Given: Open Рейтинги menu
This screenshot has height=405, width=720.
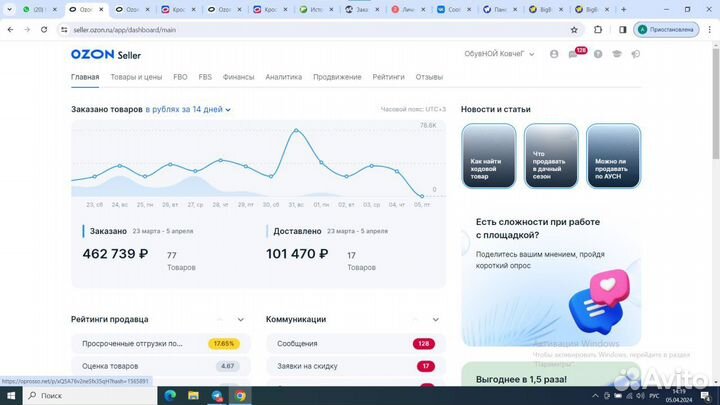Looking at the screenshot, I should [388, 77].
